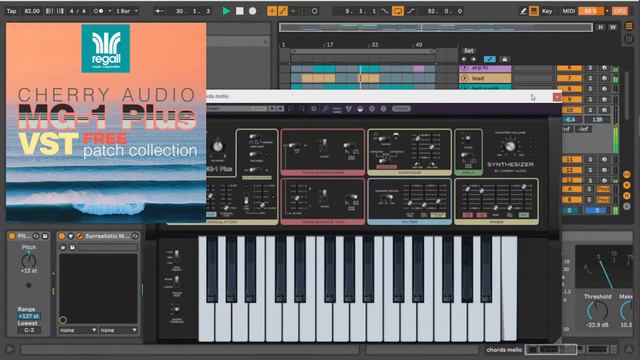Toggle the MIDI map mode switch
This screenshot has width=640, height=360.
coord(569,11)
